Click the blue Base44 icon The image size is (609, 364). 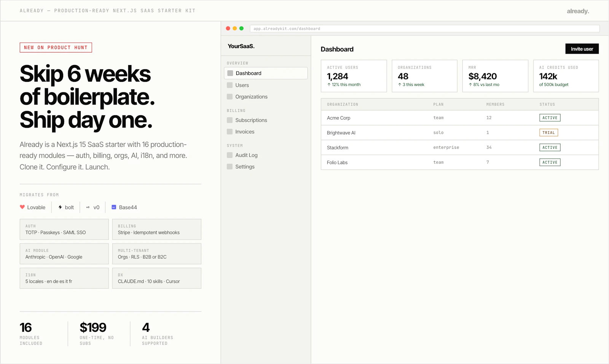[x=114, y=207]
